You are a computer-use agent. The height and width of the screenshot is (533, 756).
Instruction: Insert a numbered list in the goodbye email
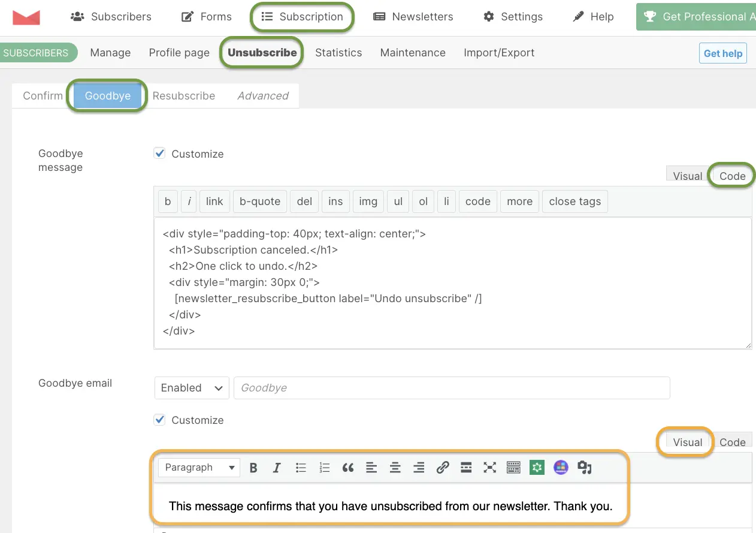point(324,467)
